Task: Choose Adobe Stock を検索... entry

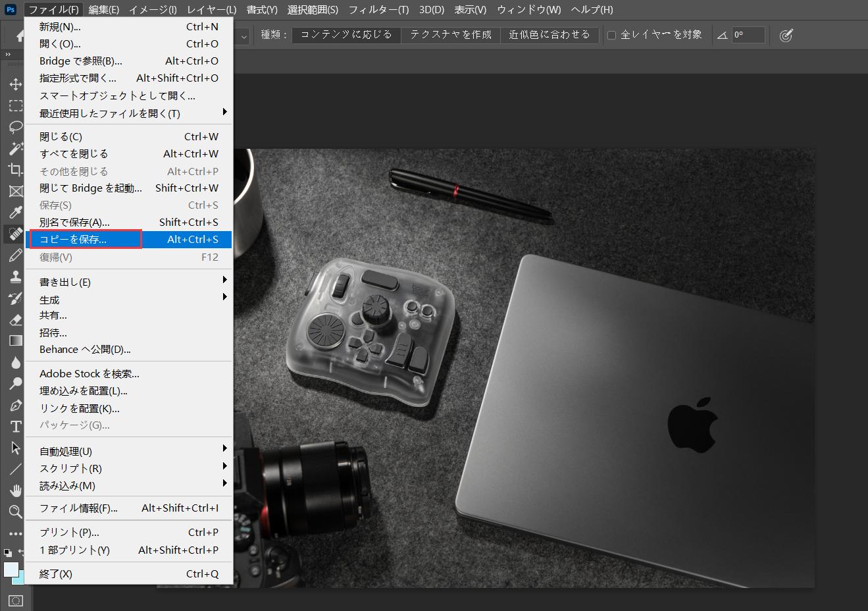Action: [129, 374]
